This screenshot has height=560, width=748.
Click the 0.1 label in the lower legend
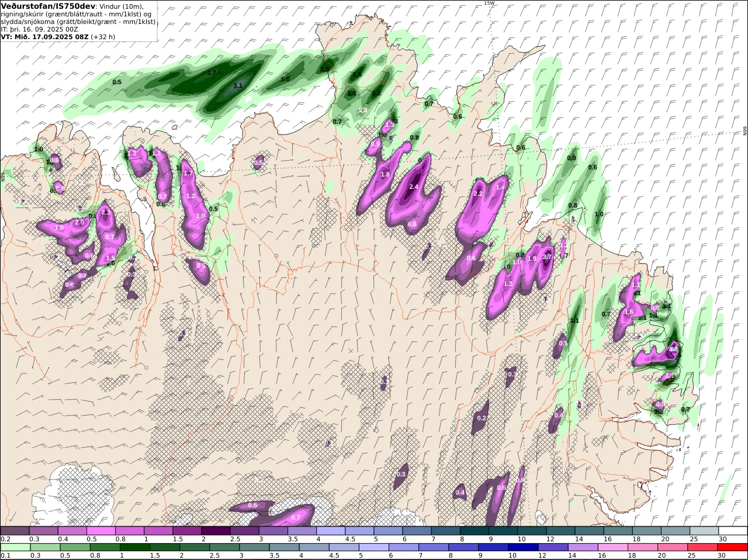pos(5,555)
